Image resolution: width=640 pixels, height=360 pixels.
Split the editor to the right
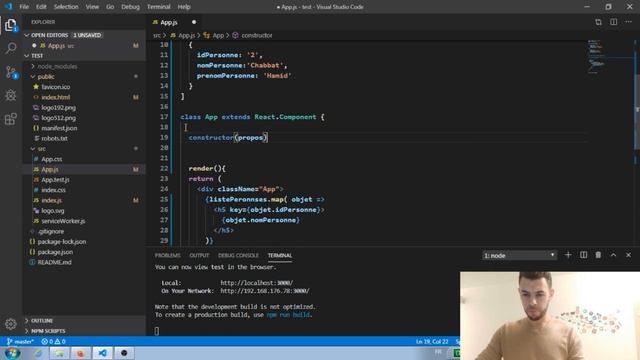[613, 22]
